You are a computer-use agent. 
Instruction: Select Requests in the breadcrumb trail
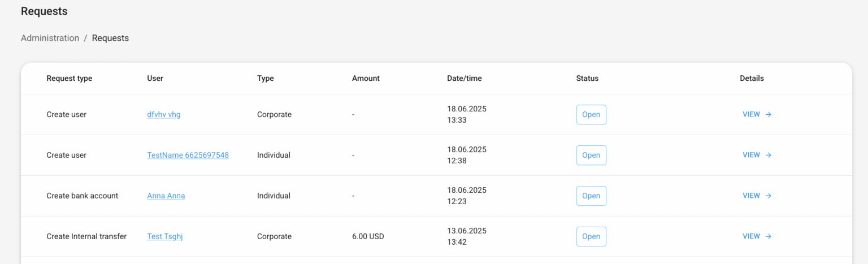tap(110, 38)
